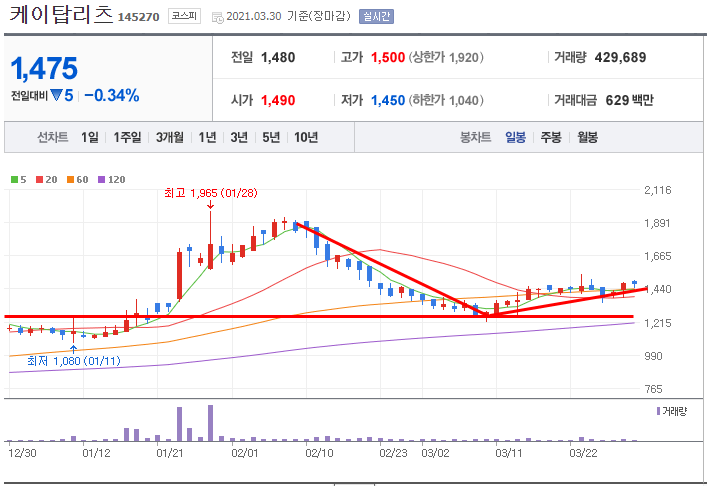
Task: Click the 12/30 date axis label
Action: point(22,453)
